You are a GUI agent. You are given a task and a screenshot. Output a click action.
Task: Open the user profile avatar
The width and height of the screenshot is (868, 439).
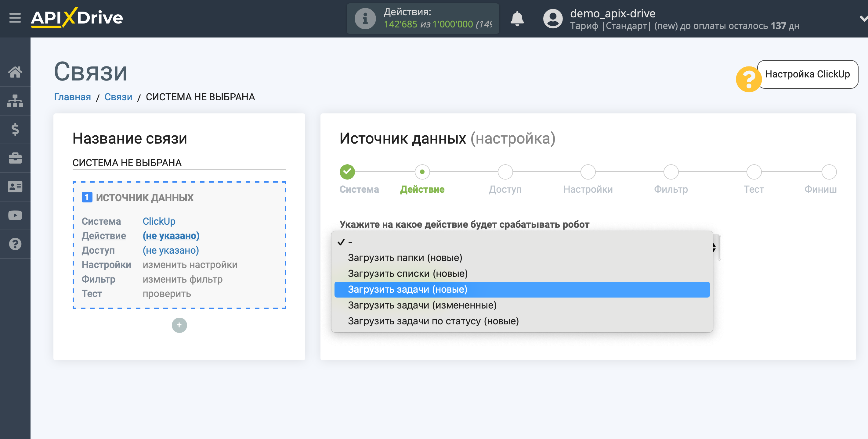(x=553, y=19)
